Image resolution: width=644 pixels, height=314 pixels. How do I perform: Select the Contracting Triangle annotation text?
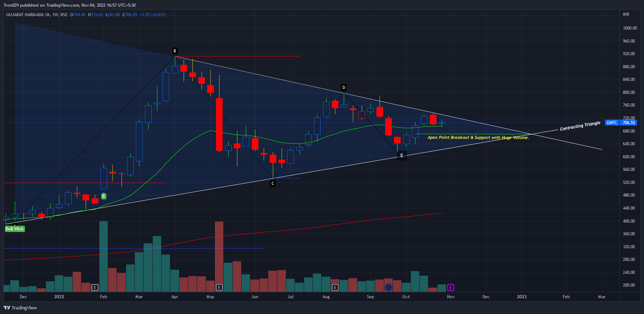point(580,126)
